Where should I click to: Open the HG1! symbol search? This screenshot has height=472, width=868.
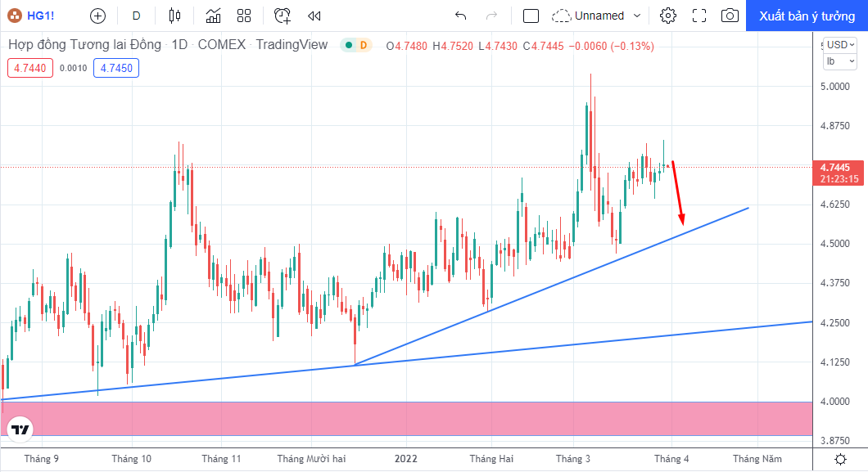click(32, 16)
